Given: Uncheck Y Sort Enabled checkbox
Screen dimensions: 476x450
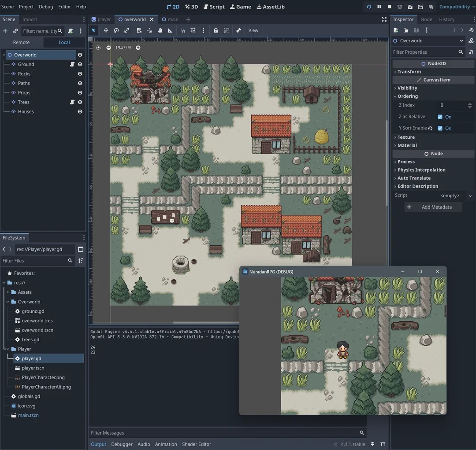Looking at the screenshot, I should pyautogui.click(x=440, y=128).
